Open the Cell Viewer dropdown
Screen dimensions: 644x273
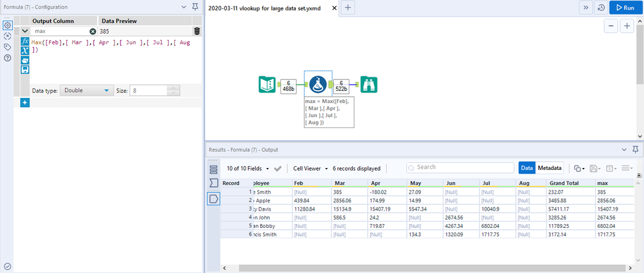pyautogui.click(x=311, y=169)
